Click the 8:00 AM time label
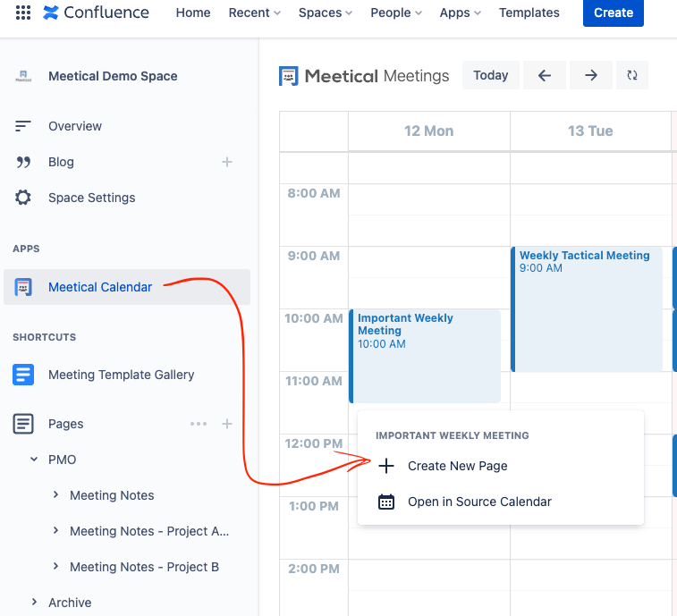The width and height of the screenshot is (677, 616). (x=314, y=193)
